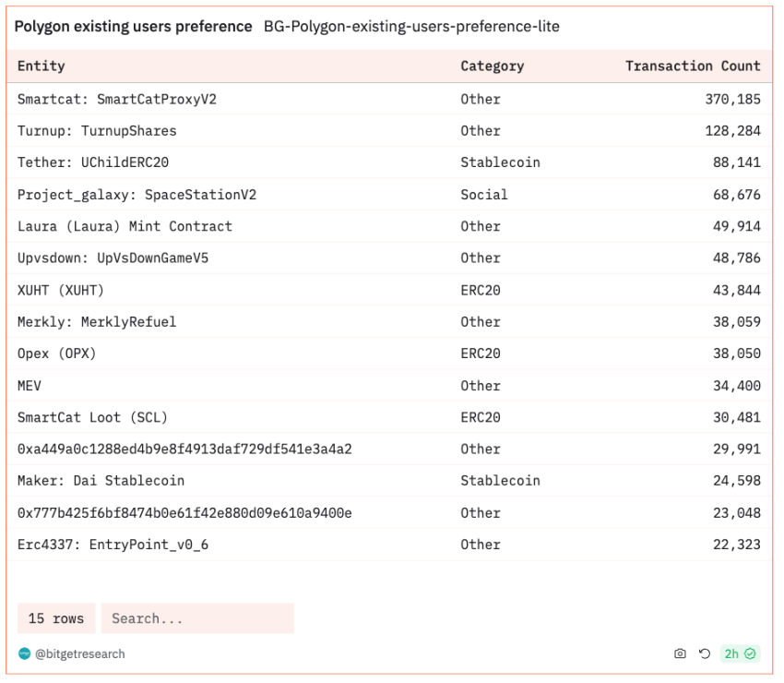Image resolution: width=784 pixels, height=683 pixels.
Task: Click the 15 rows indicator
Action: click(56, 618)
